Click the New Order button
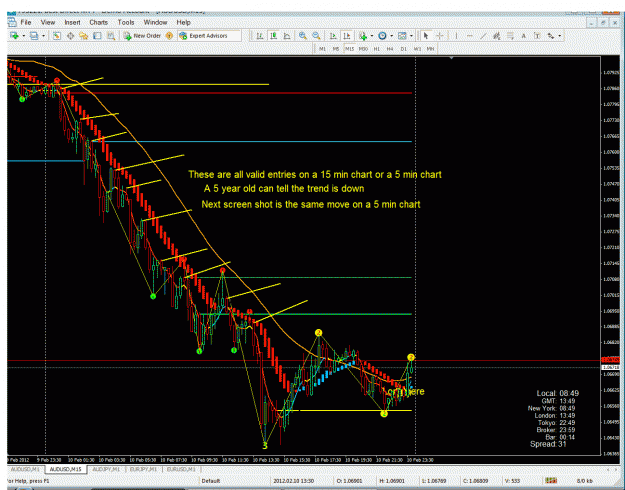 tap(142, 36)
